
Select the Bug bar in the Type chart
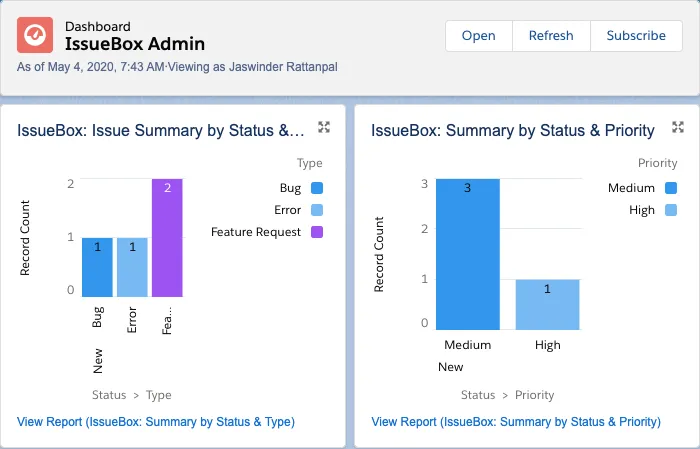[97, 267]
